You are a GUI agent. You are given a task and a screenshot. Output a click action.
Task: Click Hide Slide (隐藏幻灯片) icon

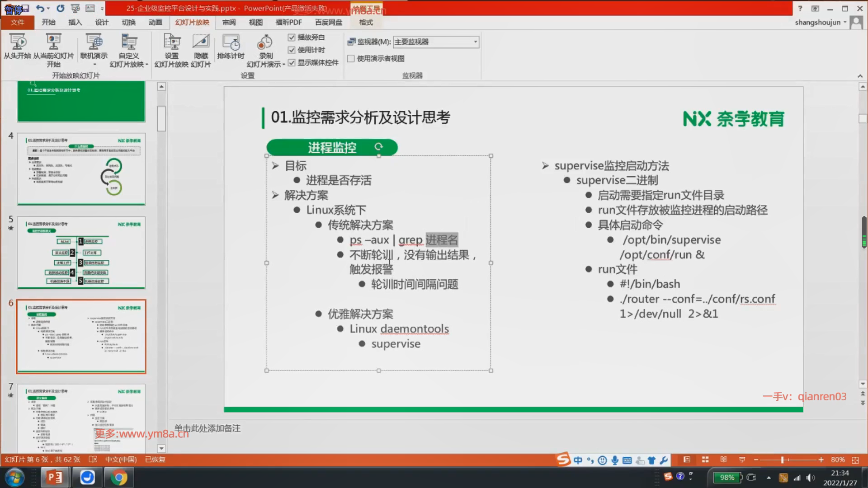click(201, 42)
